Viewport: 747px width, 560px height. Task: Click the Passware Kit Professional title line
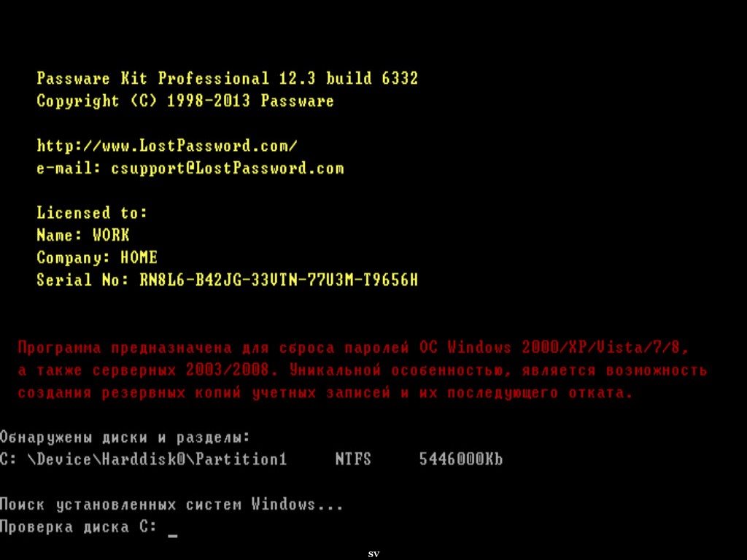coord(228,79)
